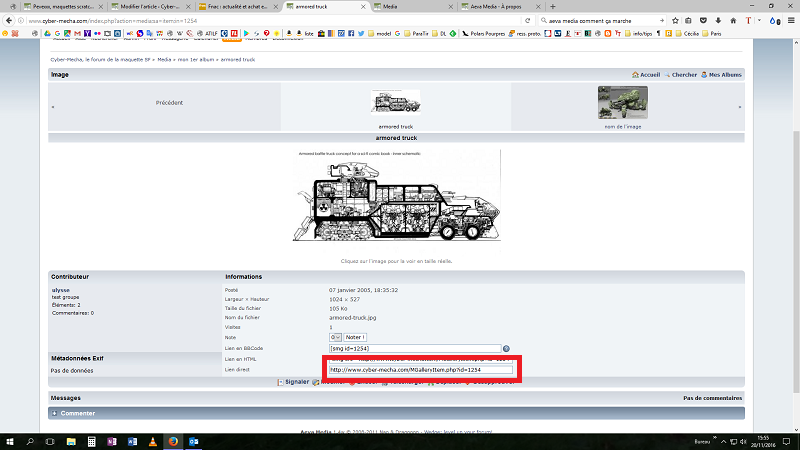800x450 pixels.
Task: Click the Signaler link
Action: point(293,382)
